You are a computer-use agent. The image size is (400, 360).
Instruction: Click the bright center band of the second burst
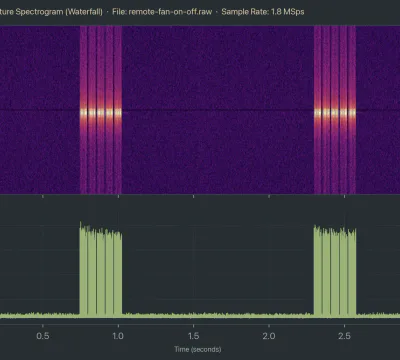(335, 113)
